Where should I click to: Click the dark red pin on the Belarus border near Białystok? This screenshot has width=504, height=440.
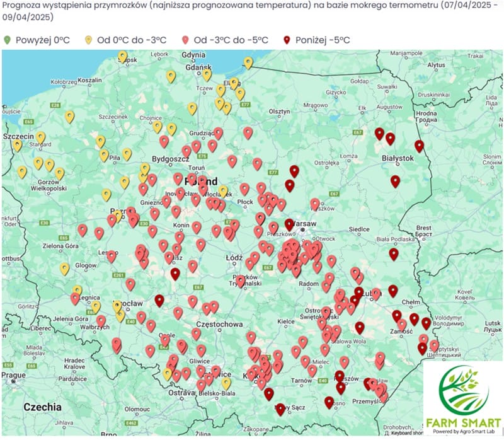click(419, 146)
